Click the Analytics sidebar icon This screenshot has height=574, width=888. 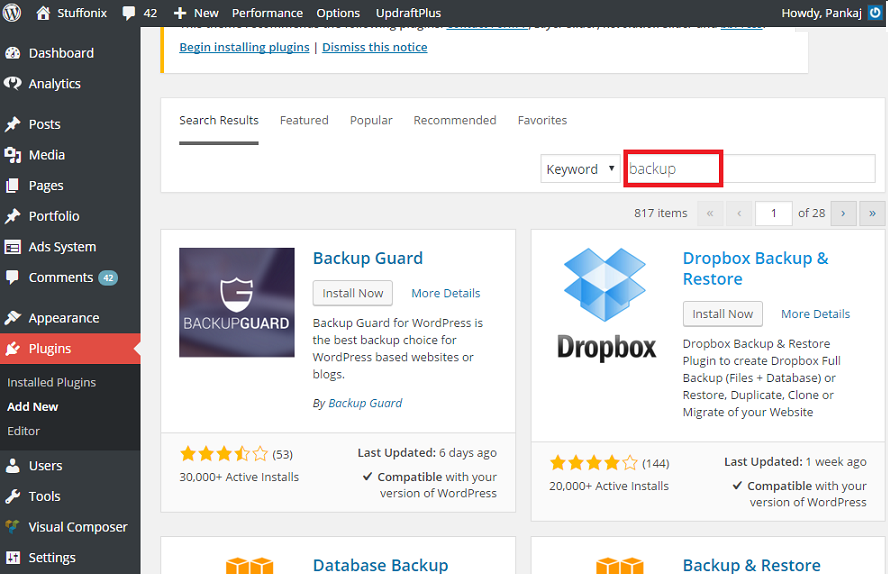point(12,84)
